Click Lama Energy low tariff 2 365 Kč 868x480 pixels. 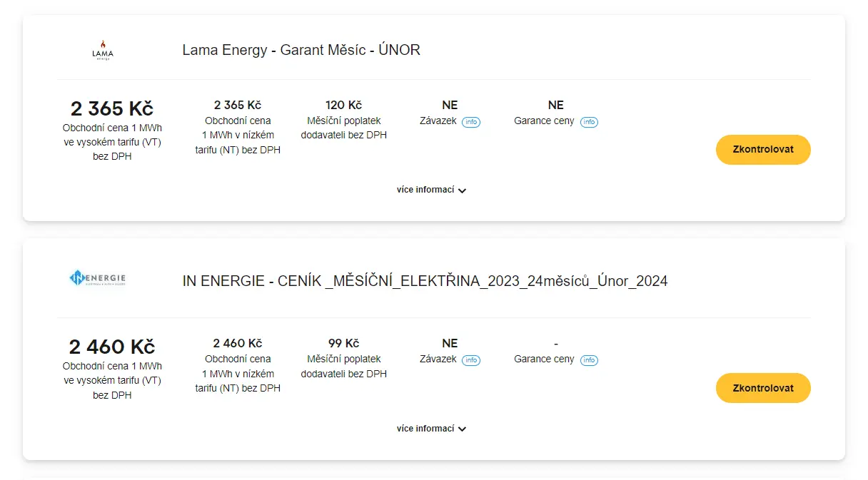[x=238, y=105]
